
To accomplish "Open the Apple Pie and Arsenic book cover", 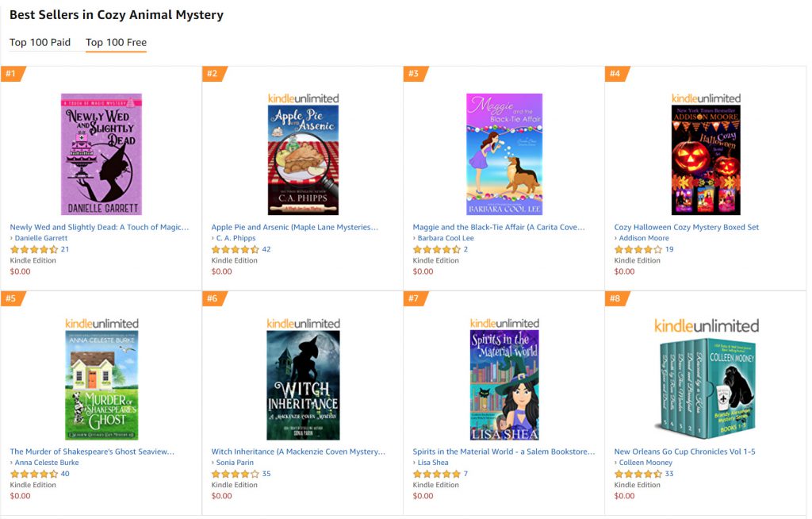I will [303, 160].
